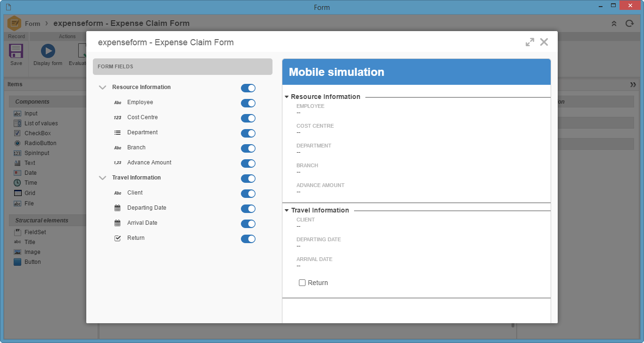Select the FieldSet structural element icon
Viewport: 644px width, 343px height.
pyautogui.click(x=17, y=232)
